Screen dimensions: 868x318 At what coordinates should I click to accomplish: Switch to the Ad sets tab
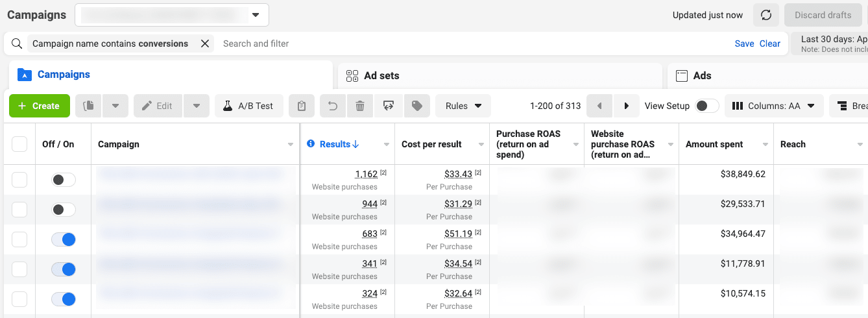tap(381, 76)
